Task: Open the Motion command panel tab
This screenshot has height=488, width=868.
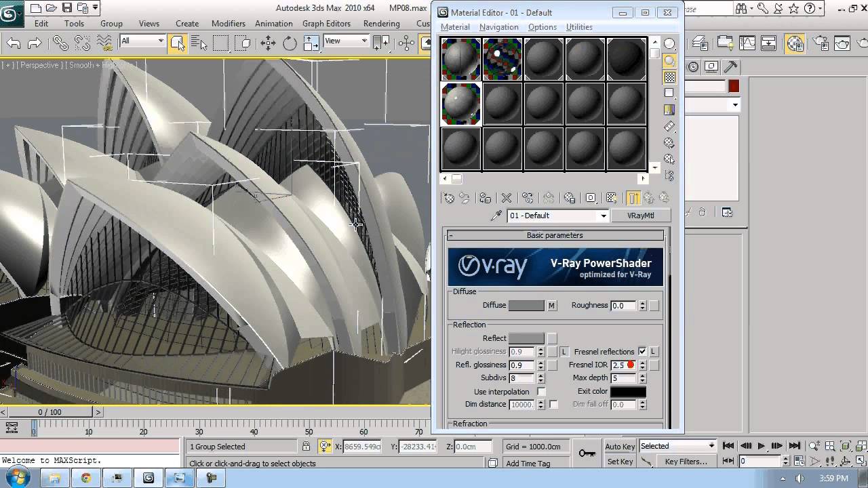Action: click(693, 66)
